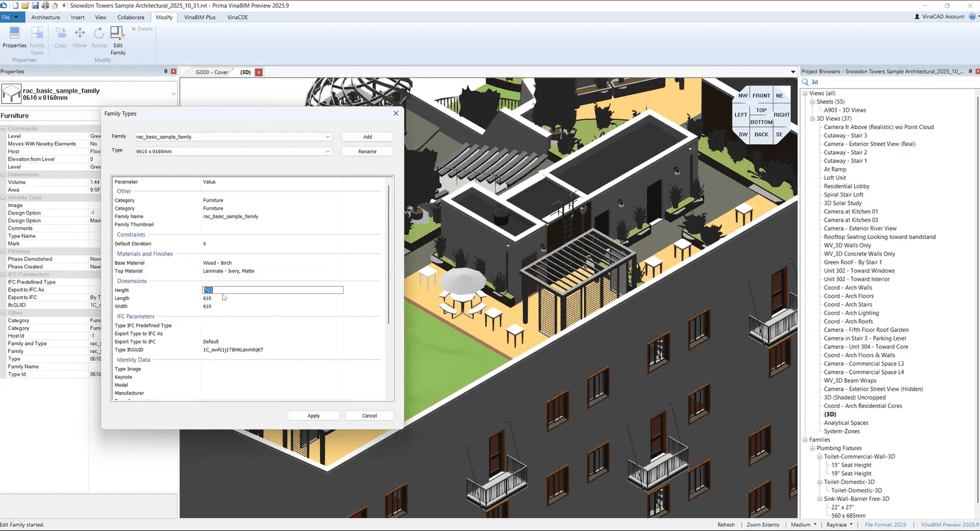The width and height of the screenshot is (980, 531).
Task: Click the search magnifier in Project Browser
Action: [805, 82]
